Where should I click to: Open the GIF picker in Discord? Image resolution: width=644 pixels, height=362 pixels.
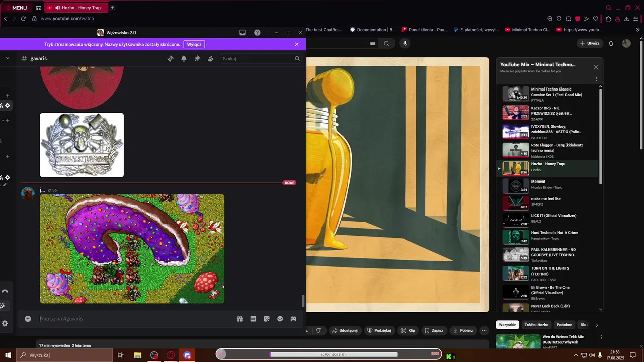point(253,319)
